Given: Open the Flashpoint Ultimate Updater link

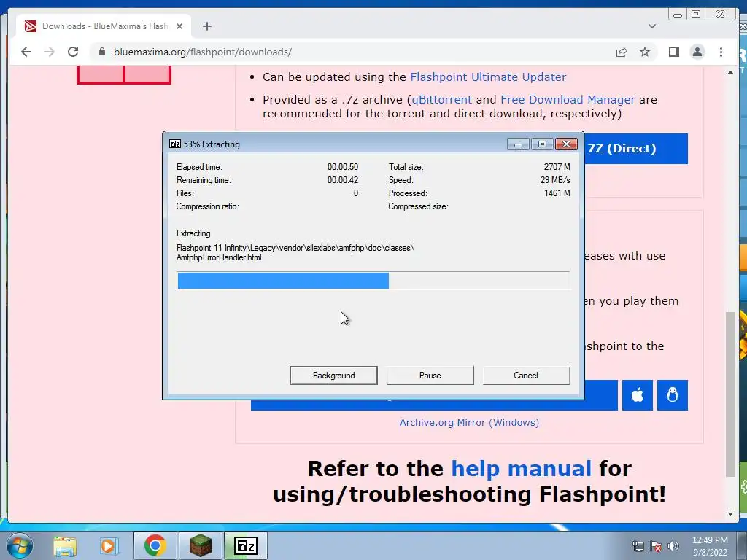Looking at the screenshot, I should (488, 77).
